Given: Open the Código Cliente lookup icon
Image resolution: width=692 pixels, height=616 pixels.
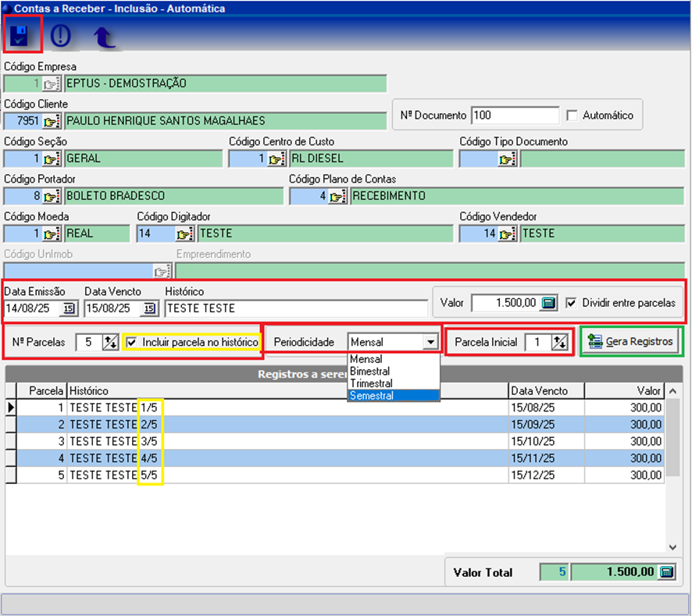Looking at the screenshot, I should (52, 121).
